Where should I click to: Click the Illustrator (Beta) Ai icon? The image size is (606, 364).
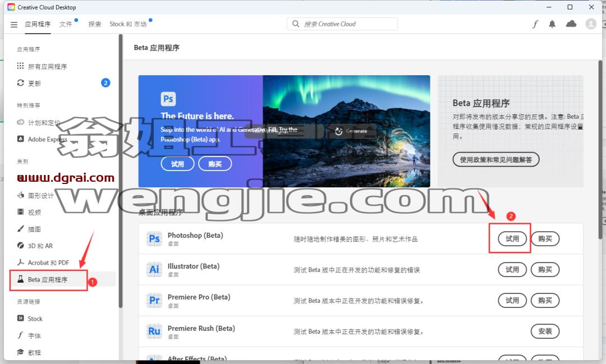154,269
